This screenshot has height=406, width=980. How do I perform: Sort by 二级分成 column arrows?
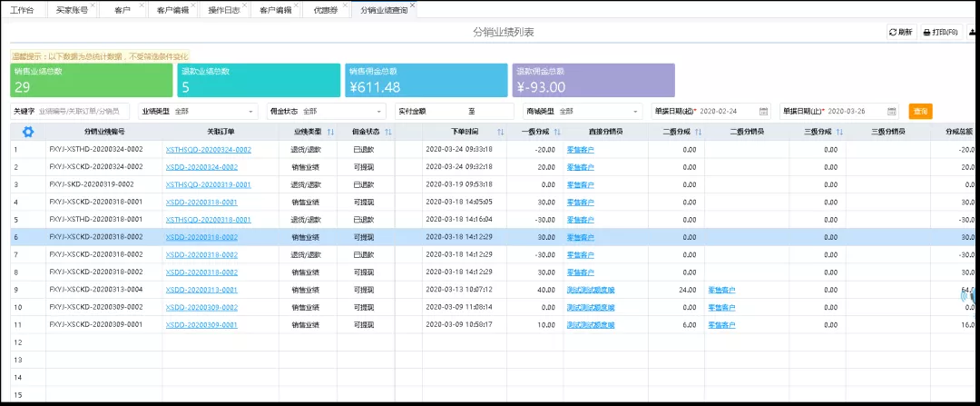tap(697, 132)
